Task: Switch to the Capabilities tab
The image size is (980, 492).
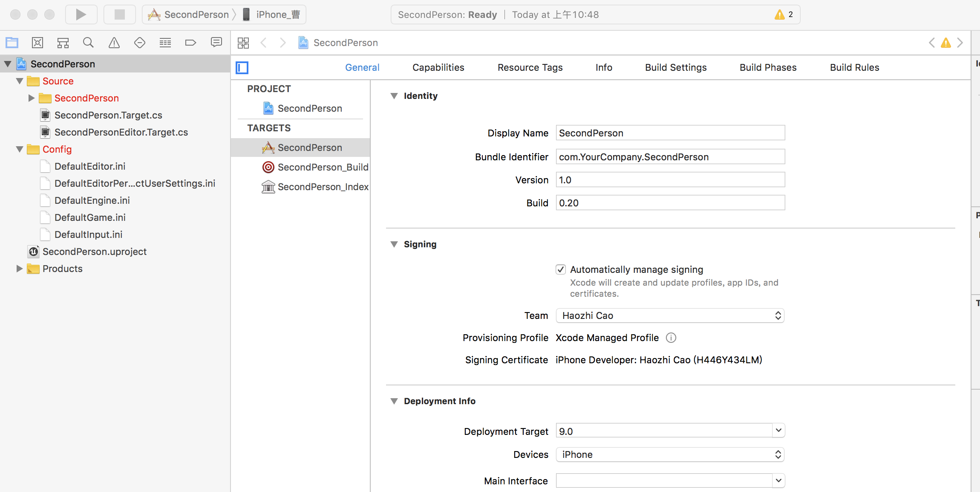Action: coord(438,67)
